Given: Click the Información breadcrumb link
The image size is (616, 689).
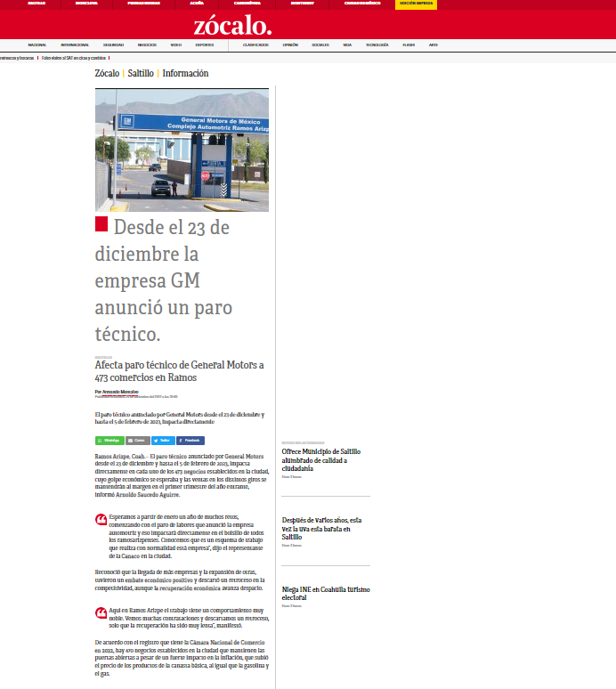Looking at the screenshot, I should (185, 73).
